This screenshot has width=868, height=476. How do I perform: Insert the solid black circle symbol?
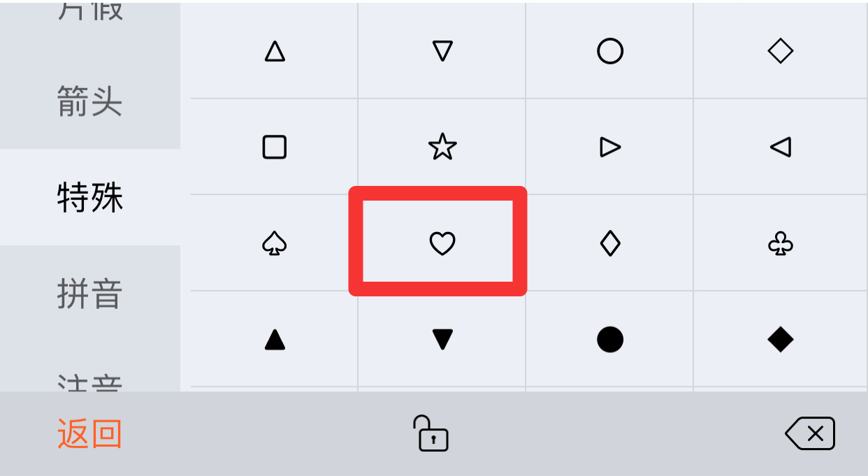tap(610, 340)
